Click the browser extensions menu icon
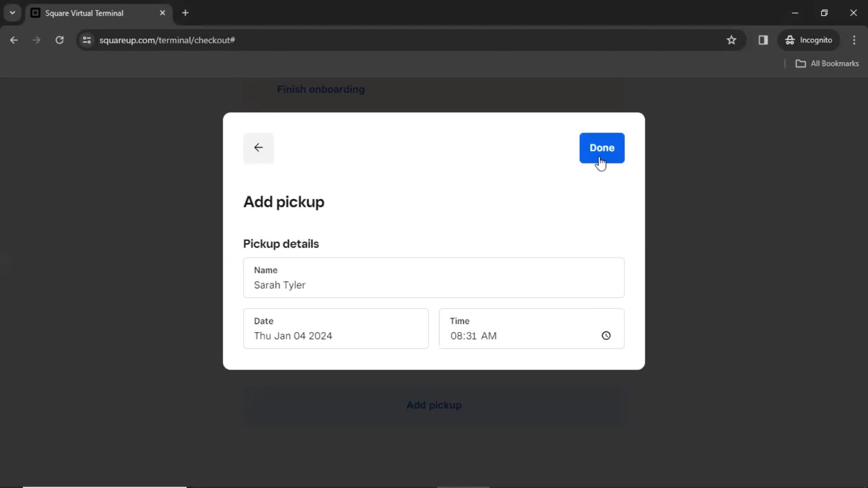Image resolution: width=868 pixels, height=488 pixels. pyautogui.click(x=763, y=40)
